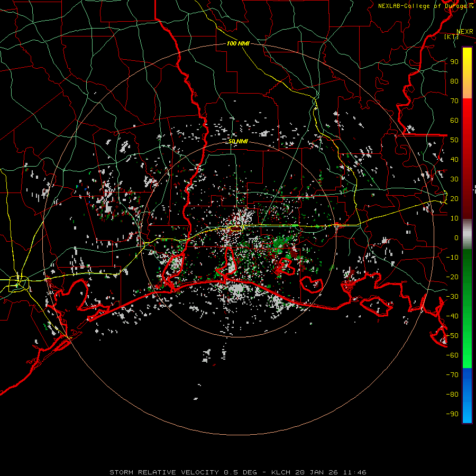The height and width of the screenshot is (476, 476).
Task: Click the -30 scale value
Action: point(452,297)
